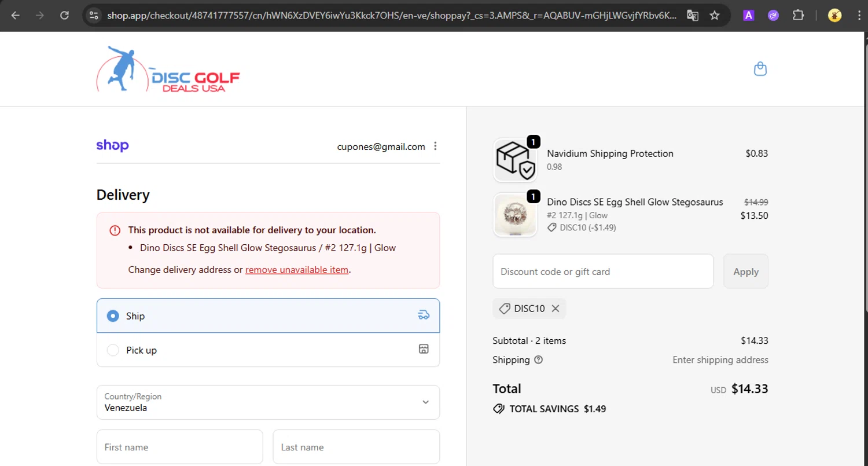Click the $0.83 shipping protection price

pos(757,153)
